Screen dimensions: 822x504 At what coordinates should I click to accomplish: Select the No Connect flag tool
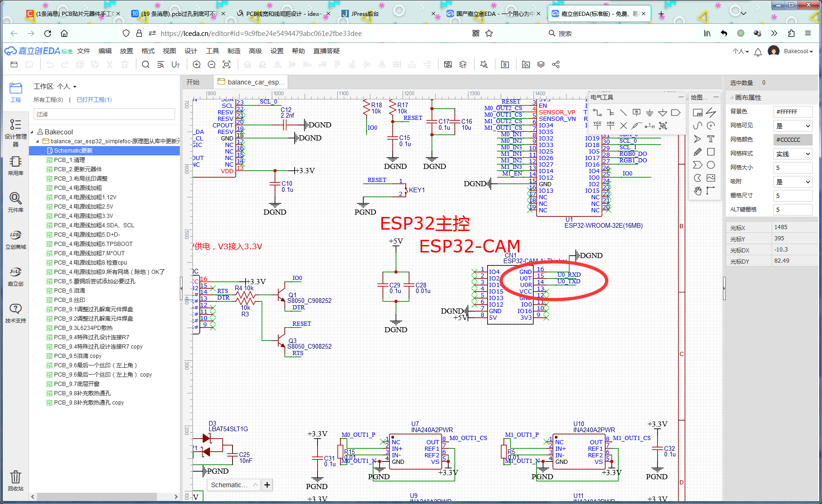pos(624,126)
